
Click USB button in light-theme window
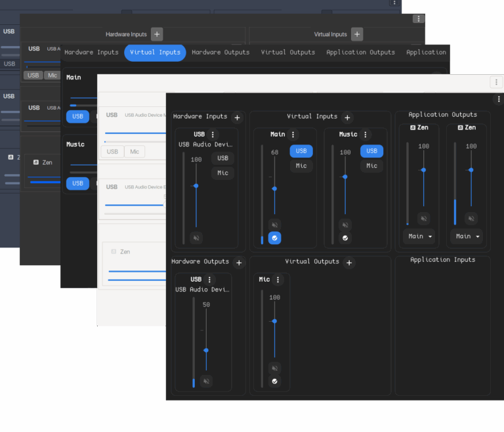click(x=112, y=152)
